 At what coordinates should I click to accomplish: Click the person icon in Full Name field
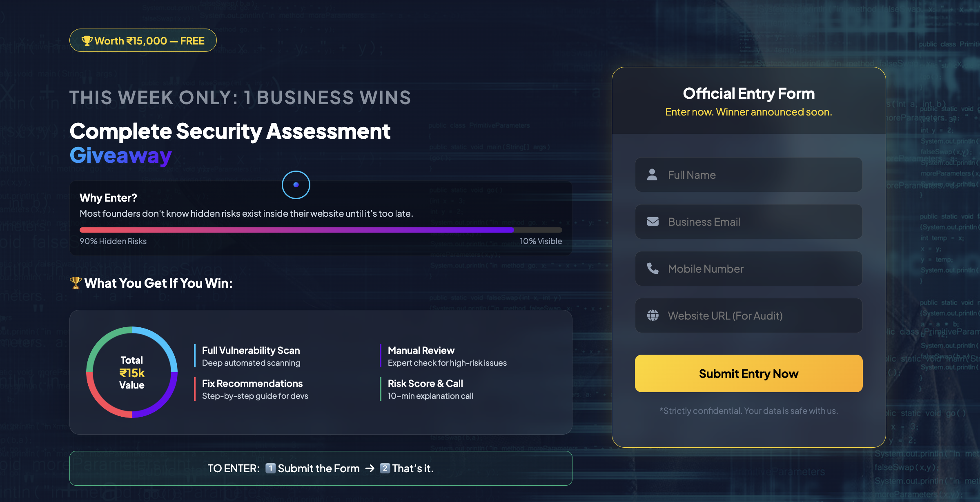tap(652, 175)
